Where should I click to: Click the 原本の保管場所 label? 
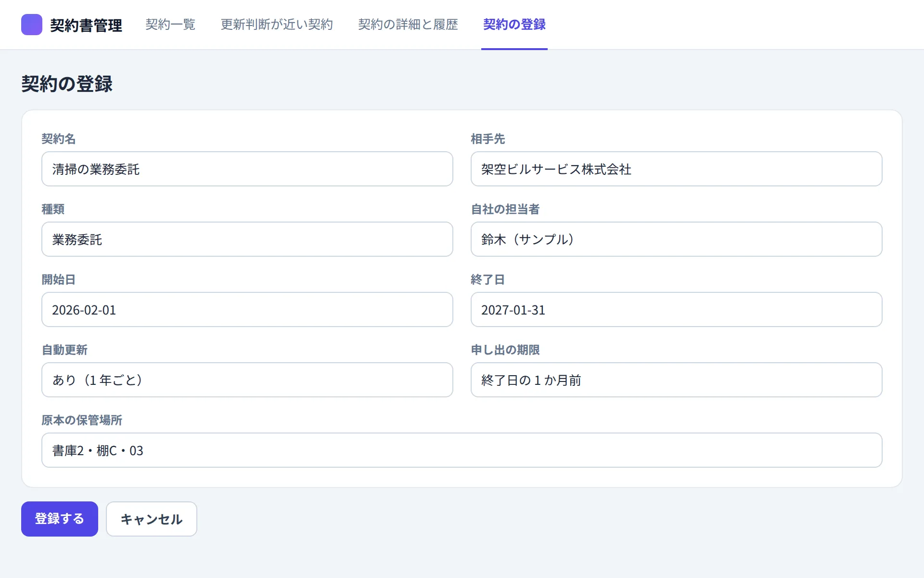pos(82,420)
